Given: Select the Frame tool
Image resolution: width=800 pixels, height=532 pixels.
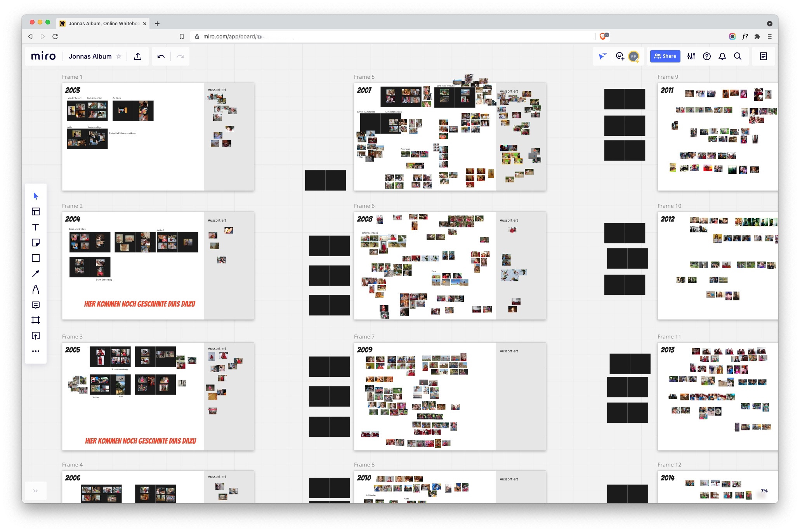Looking at the screenshot, I should 35,320.
